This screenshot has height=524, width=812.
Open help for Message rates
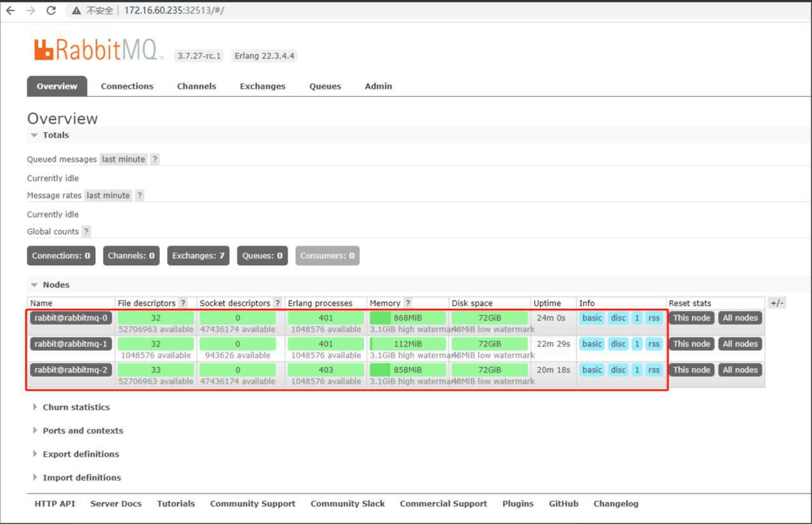pyautogui.click(x=140, y=195)
